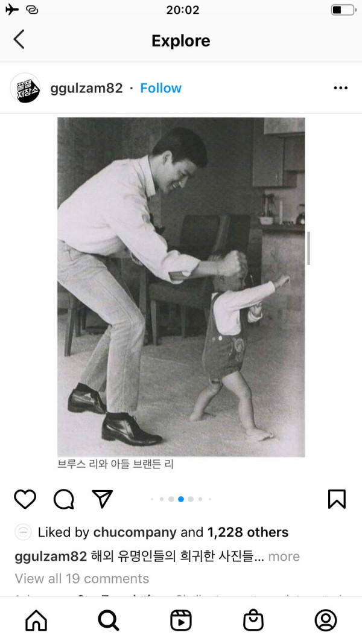The height and width of the screenshot is (644, 362).
Task: Open comments via speech bubble icon
Action: coord(63,499)
